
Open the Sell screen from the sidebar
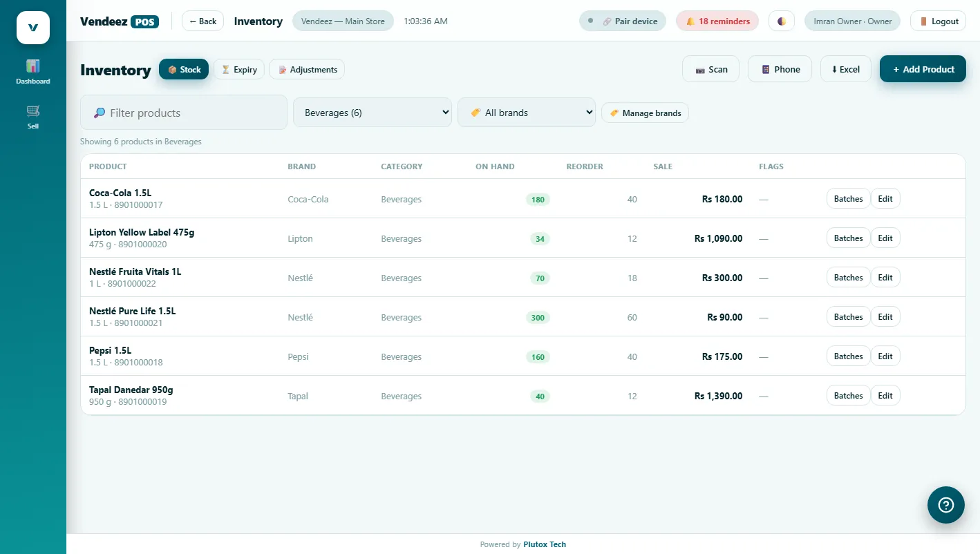tap(33, 117)
